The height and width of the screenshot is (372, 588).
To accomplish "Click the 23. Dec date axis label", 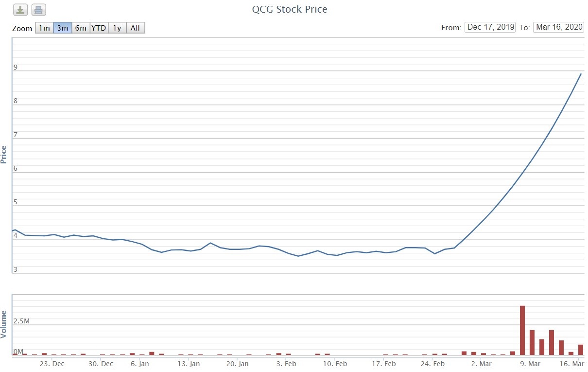I will [52, 364].
